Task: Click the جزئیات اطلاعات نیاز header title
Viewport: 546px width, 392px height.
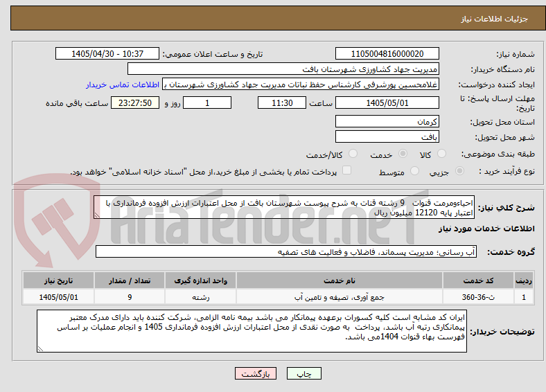Action: [495, 19]
